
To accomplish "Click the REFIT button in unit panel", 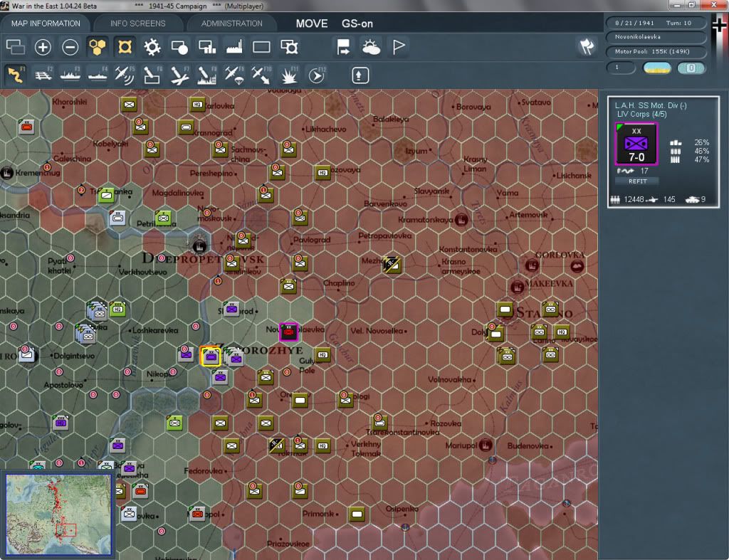I will [x=637, y=181].
